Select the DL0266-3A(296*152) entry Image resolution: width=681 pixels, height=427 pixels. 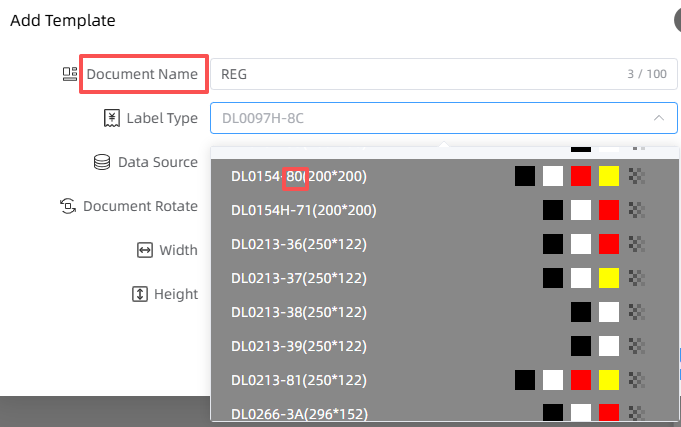(298, 412)
